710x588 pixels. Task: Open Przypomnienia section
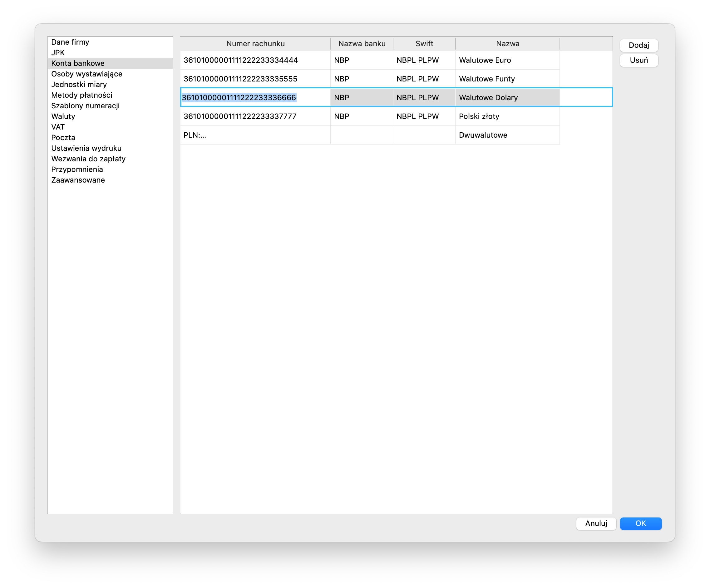(x=110, y=169)
